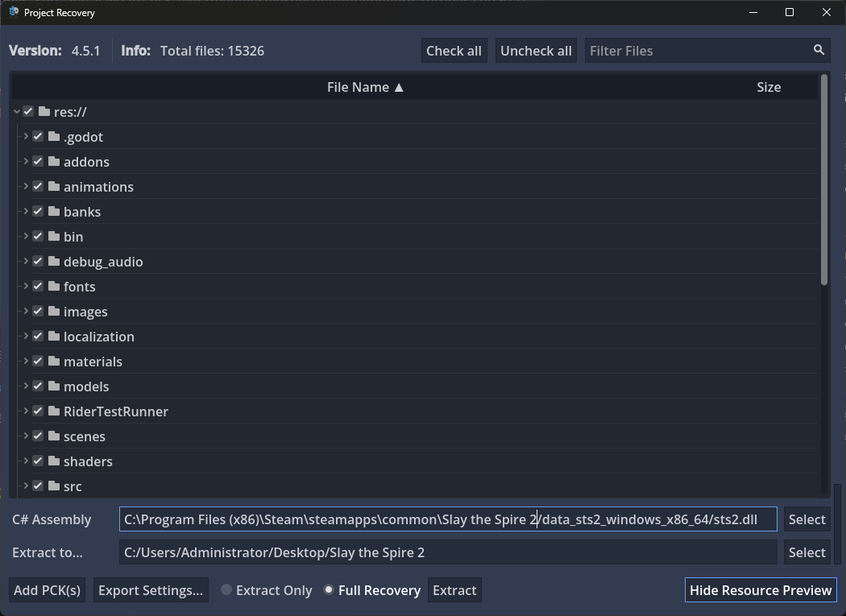
Task: Click the Size column header
Action: [x=768, y=87]
